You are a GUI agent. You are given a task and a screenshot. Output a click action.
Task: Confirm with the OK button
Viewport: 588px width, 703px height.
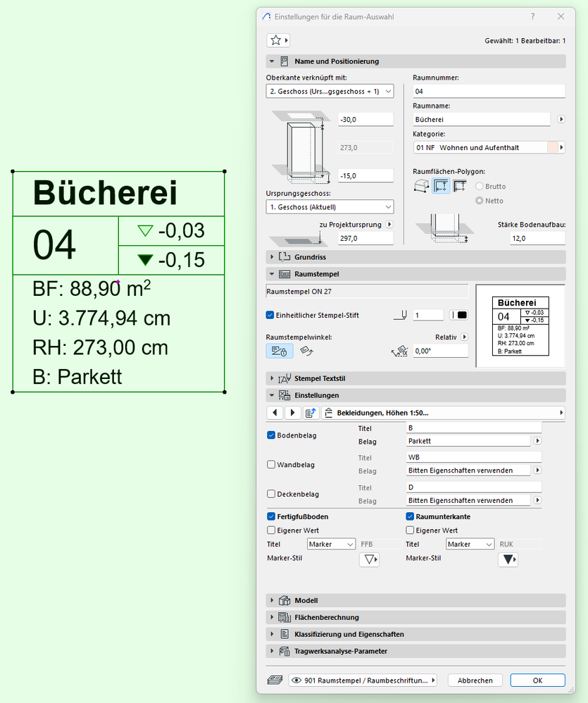click(x=537, y=680)
